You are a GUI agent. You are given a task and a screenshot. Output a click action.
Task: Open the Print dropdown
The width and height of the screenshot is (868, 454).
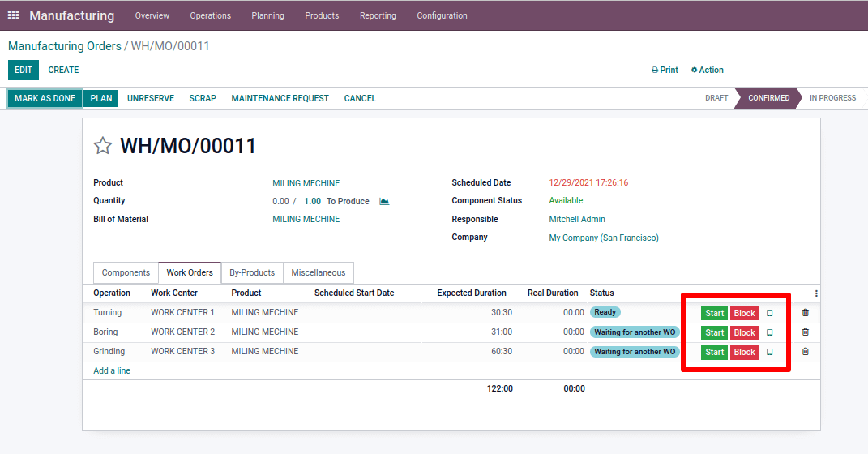665,71
